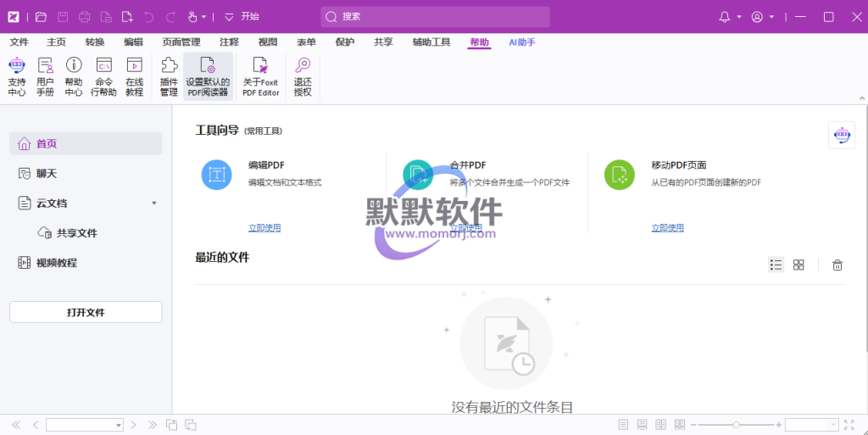Viewport: 868px width, 435px height.
Task: Click the 打开文件 button
Action: (x=86, y=312)
